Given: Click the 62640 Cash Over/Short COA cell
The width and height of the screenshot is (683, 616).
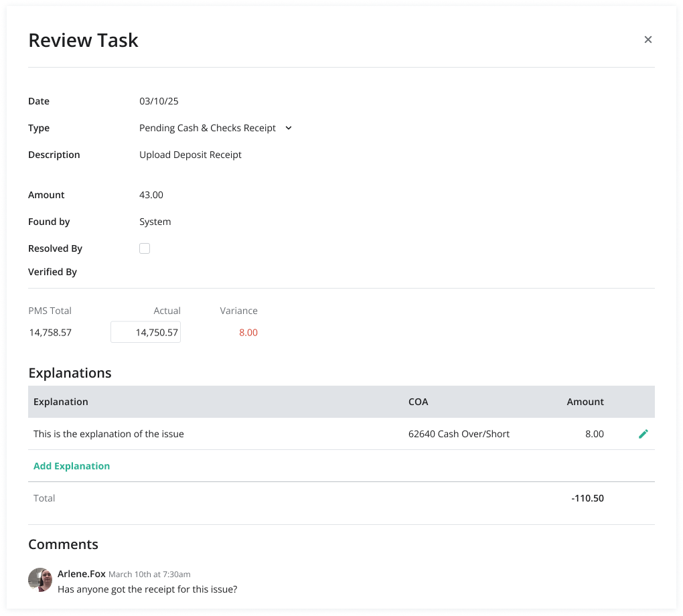Looking at the screenshot, I should pyautogui.click(x=459, y=434).
